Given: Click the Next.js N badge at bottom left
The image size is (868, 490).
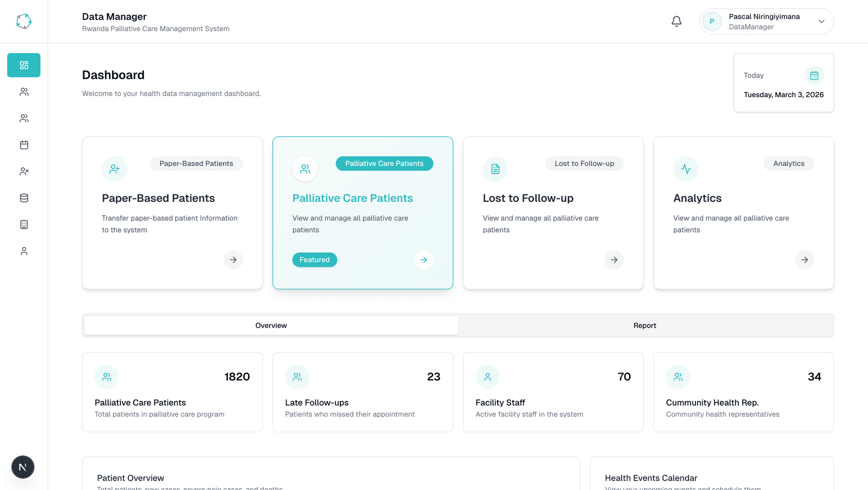Looking at the screenshot, I should click(x=23, y=467).
